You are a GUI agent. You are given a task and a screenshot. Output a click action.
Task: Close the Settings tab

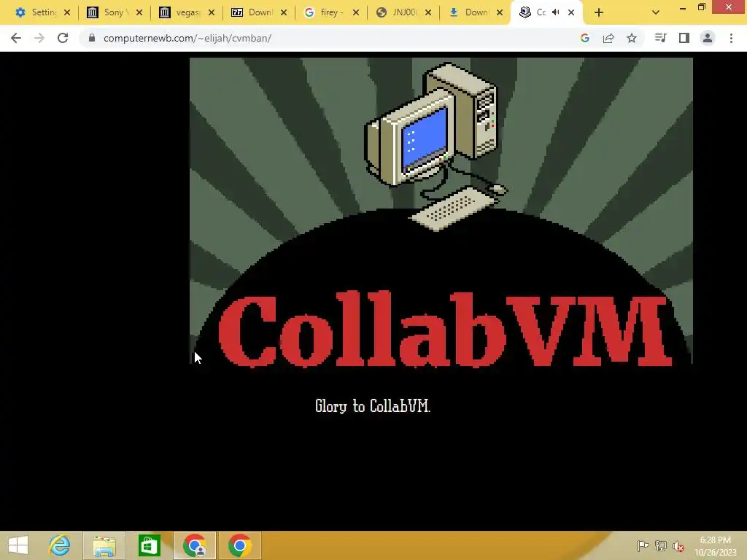click(67, 13)
